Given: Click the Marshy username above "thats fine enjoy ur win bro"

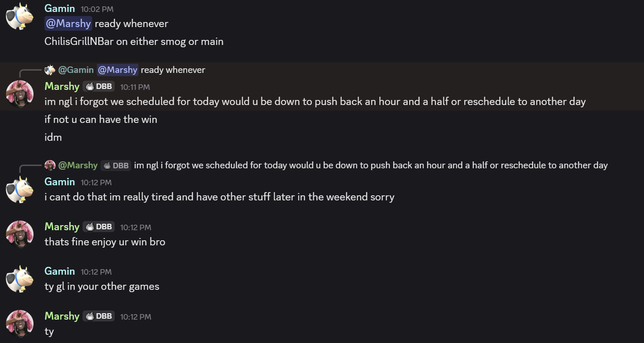Looking at the screenshot, I should coord(62,227).
